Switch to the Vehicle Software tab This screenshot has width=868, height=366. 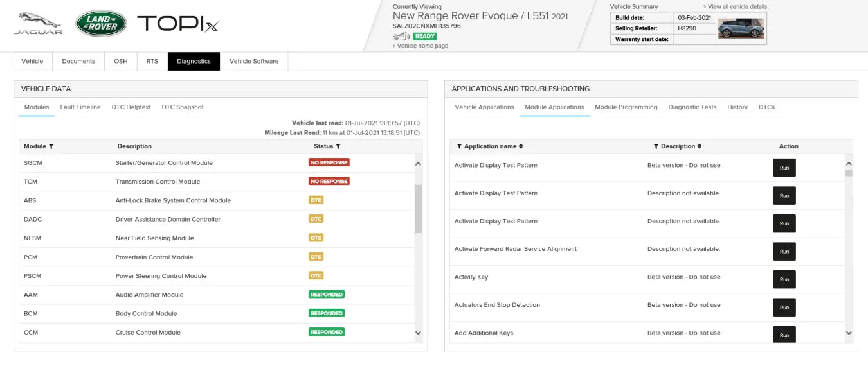(254, 62)
